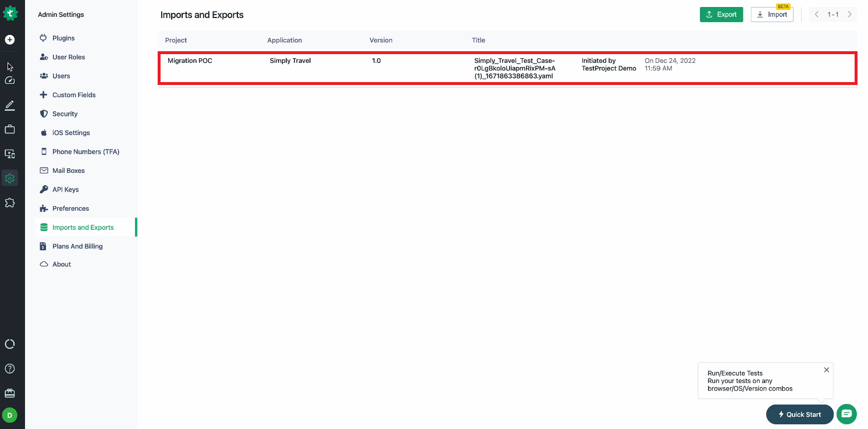
Task: Click the Imports and Exports page heading
Action: coord(202,15)
